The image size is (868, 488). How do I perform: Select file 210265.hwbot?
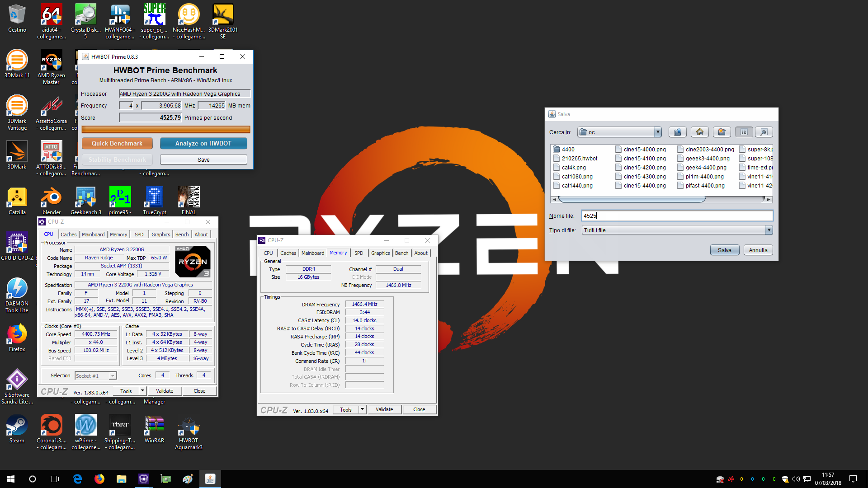coord(575,158)
